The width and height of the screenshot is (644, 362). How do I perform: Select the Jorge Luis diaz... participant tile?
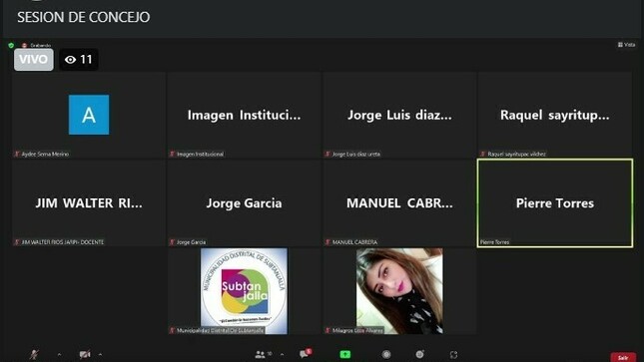[399, 115]
